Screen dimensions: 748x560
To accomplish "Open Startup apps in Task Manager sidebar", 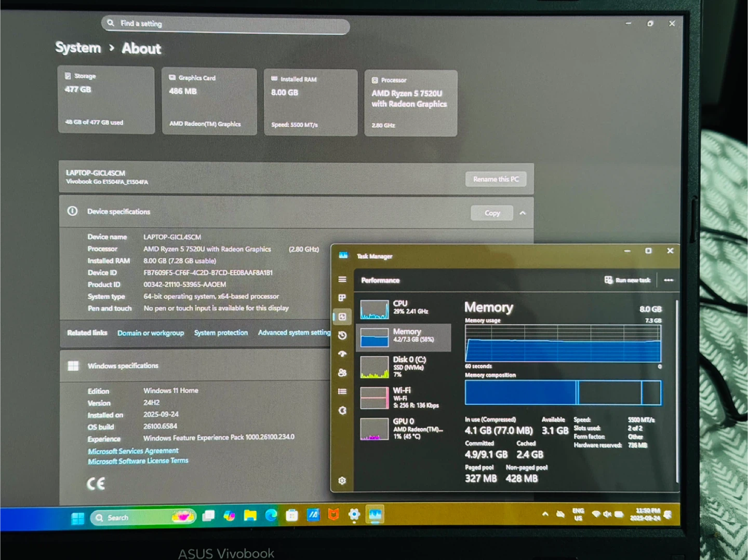I will (342, 354).
